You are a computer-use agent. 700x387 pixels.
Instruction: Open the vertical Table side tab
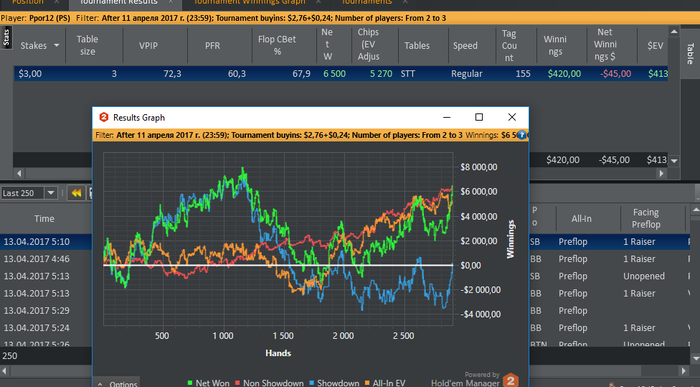pyautogui.click(x=690, y=54)
